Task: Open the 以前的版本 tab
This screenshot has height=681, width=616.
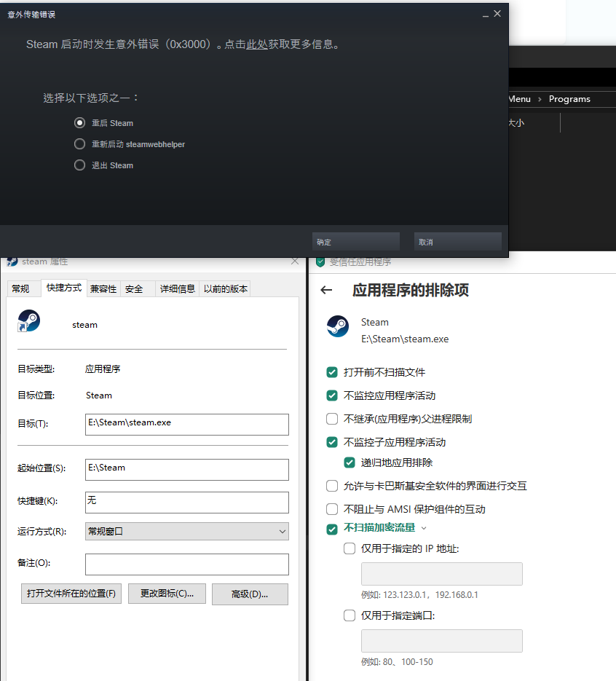Action: 225,289
